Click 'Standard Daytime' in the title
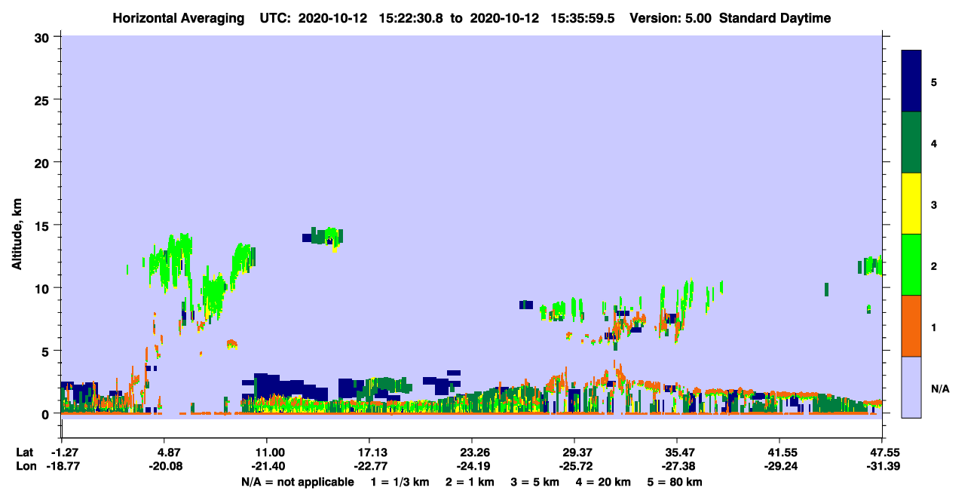The height and width of the screenshot is (503, 980). (x=775, y=18)
